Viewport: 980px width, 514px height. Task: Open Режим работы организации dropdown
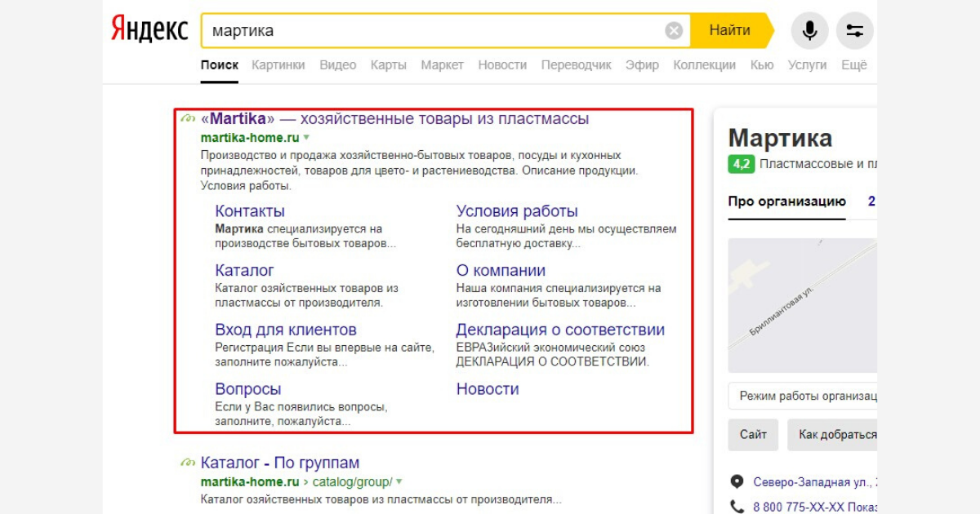point(803,396)
